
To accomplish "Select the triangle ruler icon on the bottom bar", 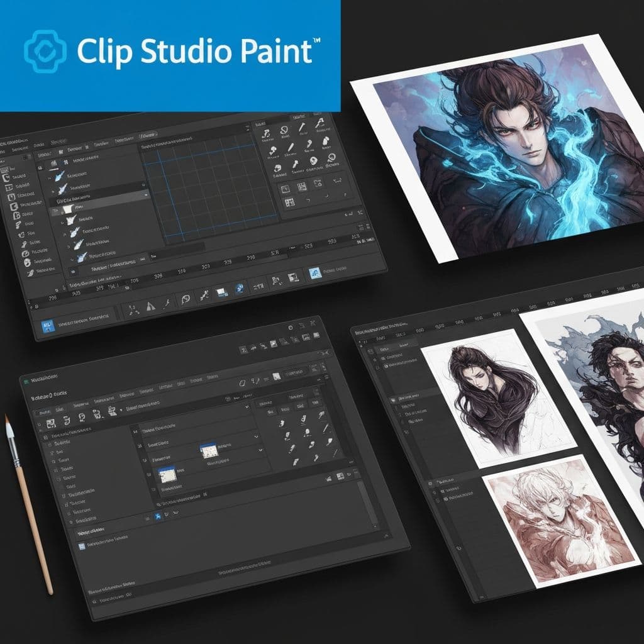I will (x=151, y=308).
